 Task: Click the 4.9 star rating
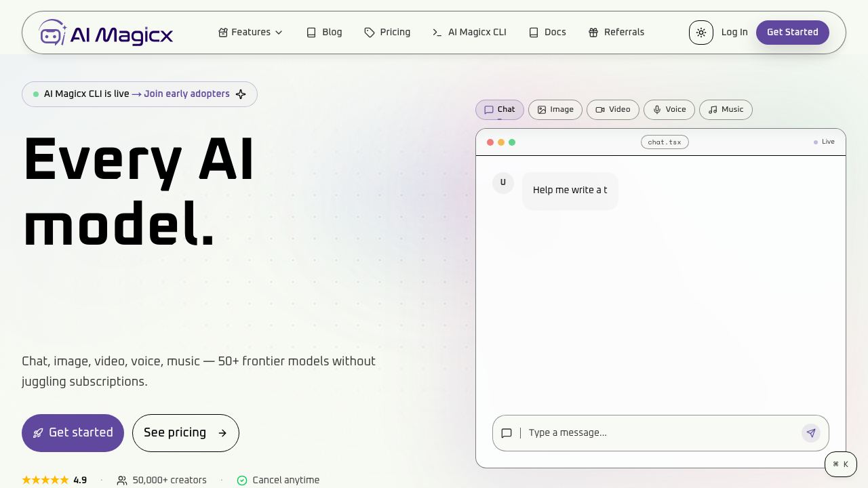(54, 480)
